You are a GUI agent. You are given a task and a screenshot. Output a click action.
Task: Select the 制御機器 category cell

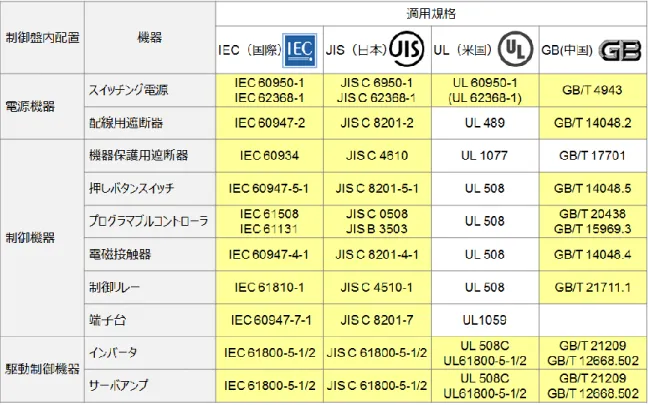point(43,238)
